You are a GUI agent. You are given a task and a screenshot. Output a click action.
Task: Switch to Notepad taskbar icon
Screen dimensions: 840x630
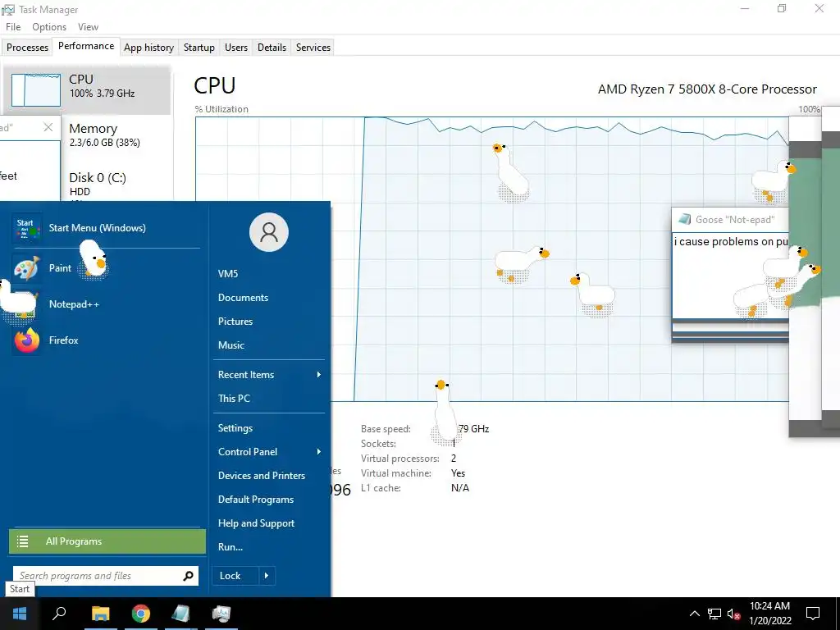(181, 614)
